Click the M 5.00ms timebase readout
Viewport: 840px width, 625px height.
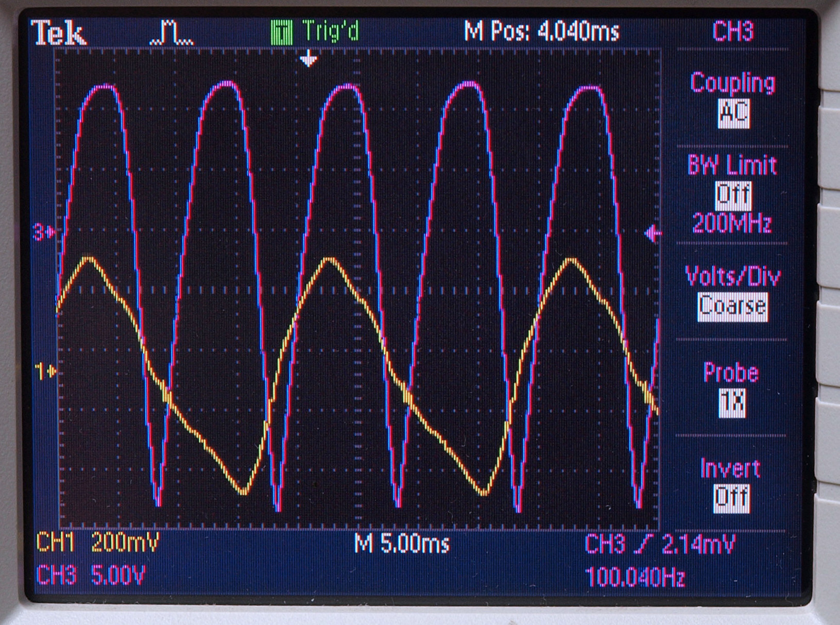click(402, 544)
